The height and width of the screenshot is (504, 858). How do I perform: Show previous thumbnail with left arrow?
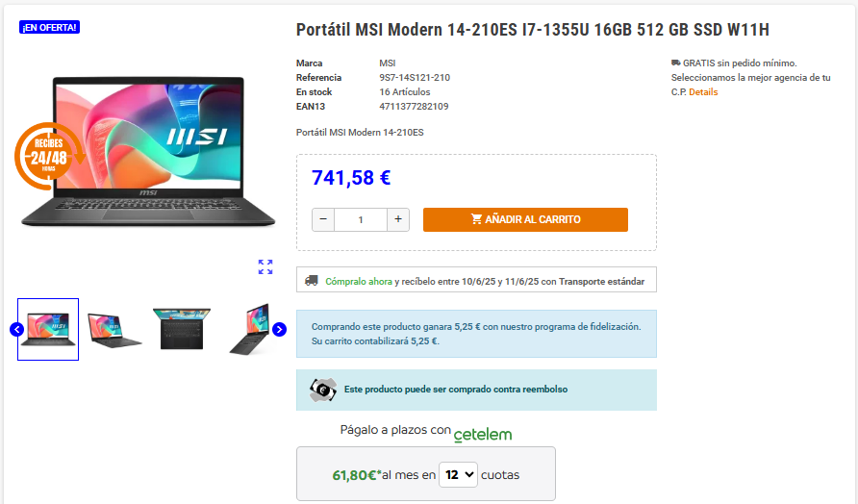click(x=17, y=330)
